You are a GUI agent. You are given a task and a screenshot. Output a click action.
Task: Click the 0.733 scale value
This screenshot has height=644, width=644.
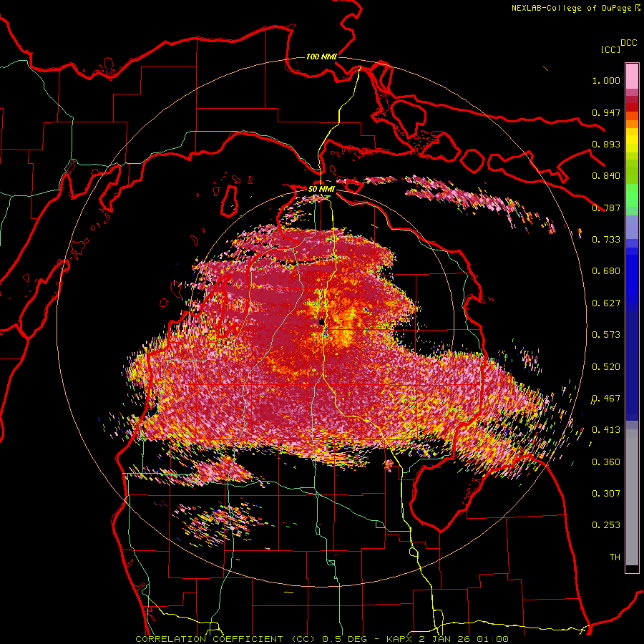[606, 240]
